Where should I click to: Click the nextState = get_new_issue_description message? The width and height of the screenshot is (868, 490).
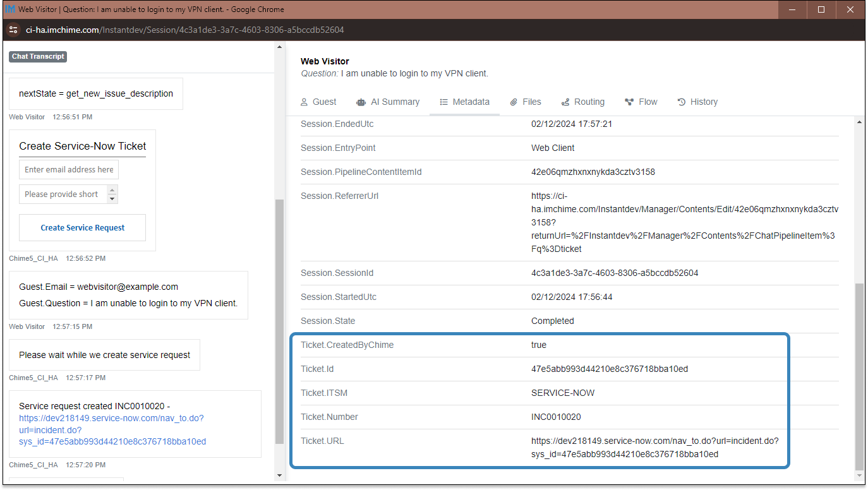[96, 93]
